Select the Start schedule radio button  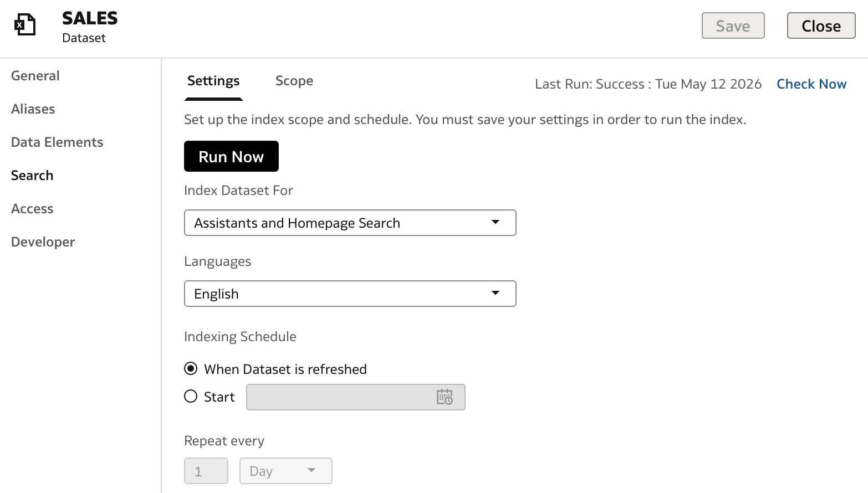coord(191,396)
